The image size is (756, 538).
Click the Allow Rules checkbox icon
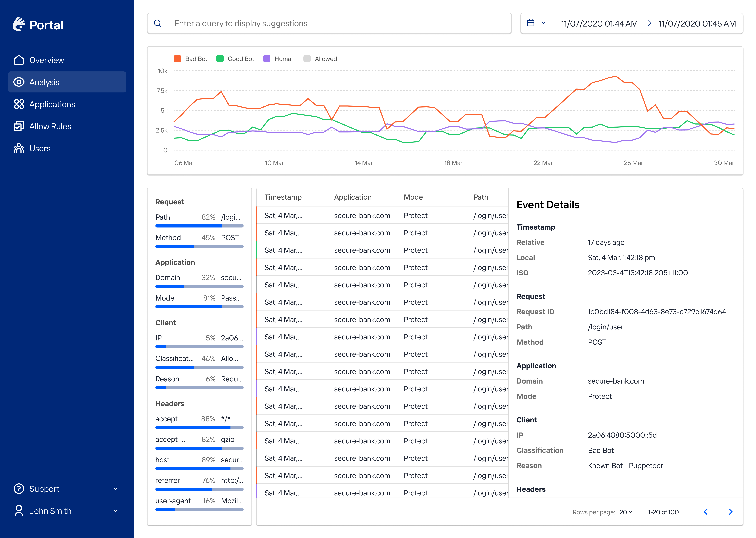coord(19,126)
